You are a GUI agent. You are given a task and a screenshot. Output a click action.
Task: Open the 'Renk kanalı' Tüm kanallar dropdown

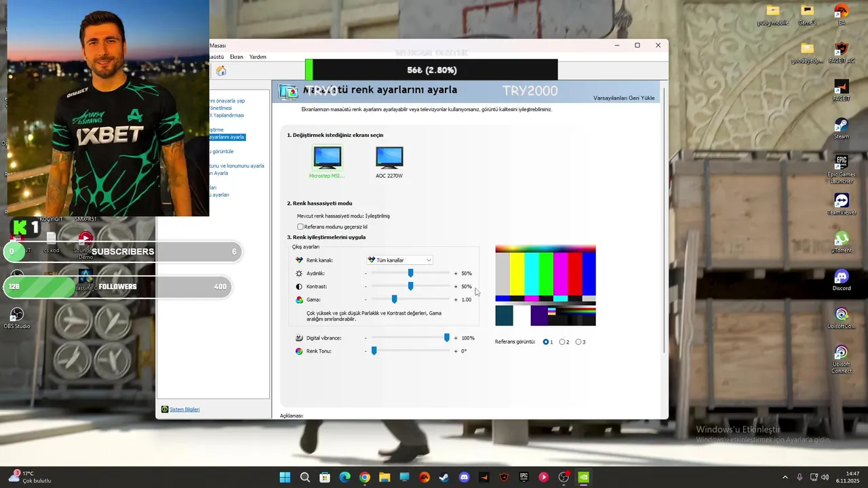pos(399,260)
